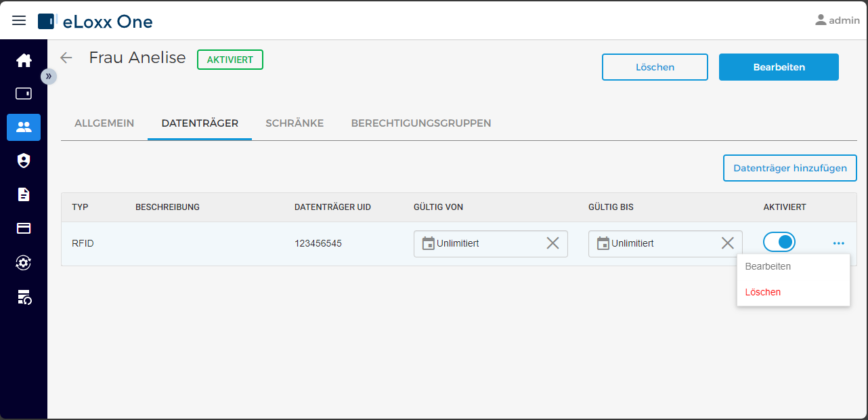Click the three-dot row actions menu

click(x=839, y=243)
